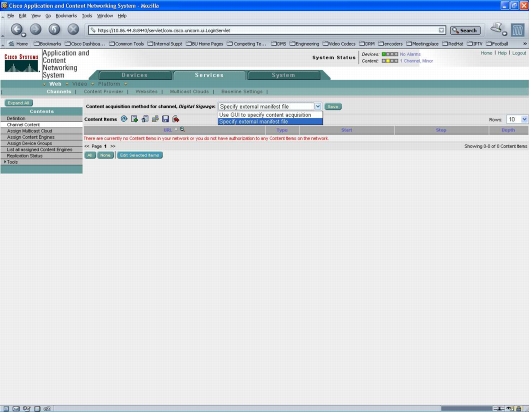Open the Rows count dropdown
The image size is (531, 414).
coord(517,119)
